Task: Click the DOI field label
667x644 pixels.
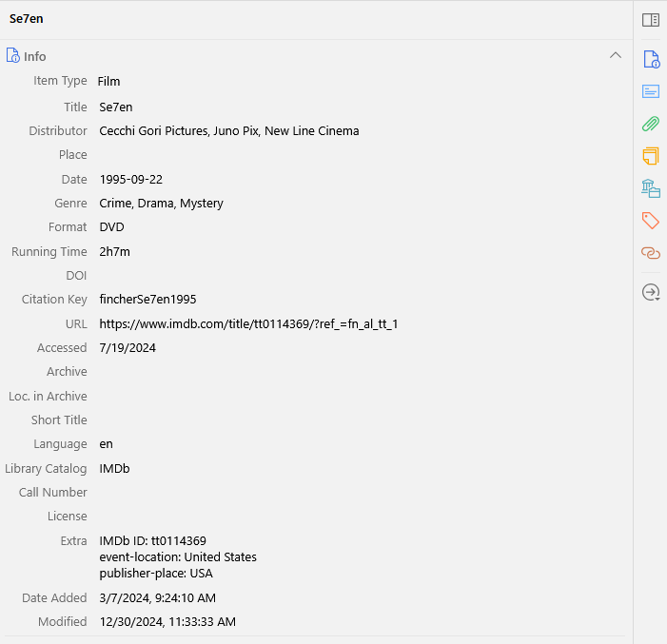Action: click(x=76, y=276)
